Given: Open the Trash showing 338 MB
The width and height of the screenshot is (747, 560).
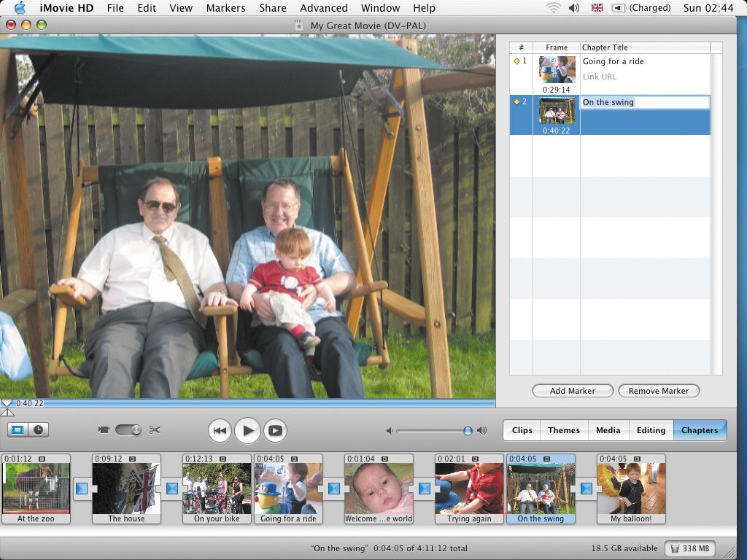Looking at the screenshot, I should 689,548.
